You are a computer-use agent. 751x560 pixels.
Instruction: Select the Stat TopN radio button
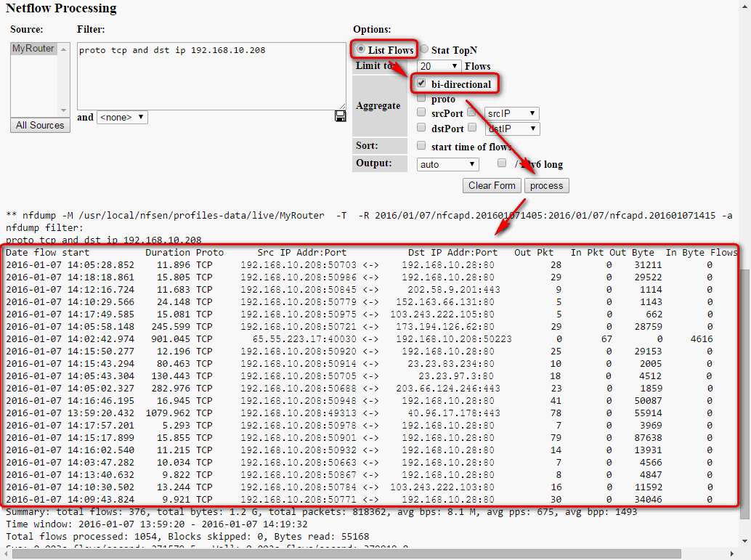click(424, 49)
